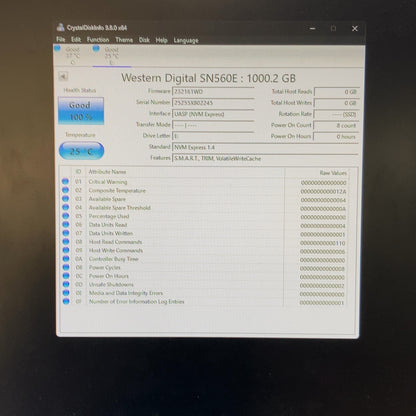
Task: Open the Disk menu
Action: click(144, 40)
